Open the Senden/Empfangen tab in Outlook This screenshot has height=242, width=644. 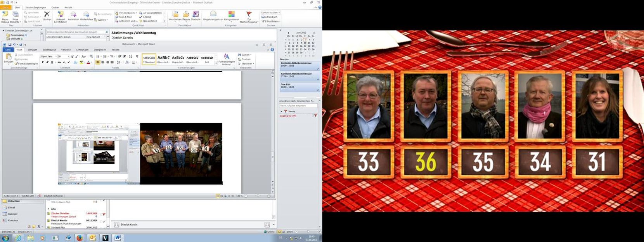35,7
